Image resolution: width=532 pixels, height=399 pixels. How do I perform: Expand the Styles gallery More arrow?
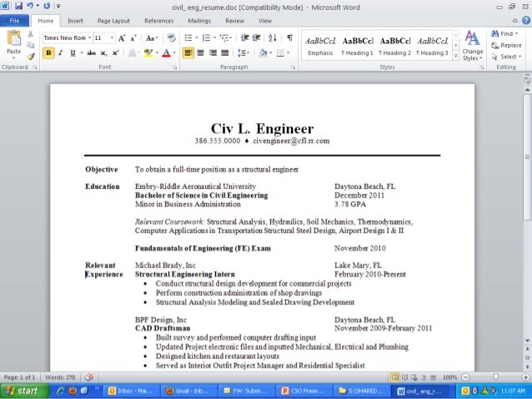pyautogui.click(x=456, y=55)
